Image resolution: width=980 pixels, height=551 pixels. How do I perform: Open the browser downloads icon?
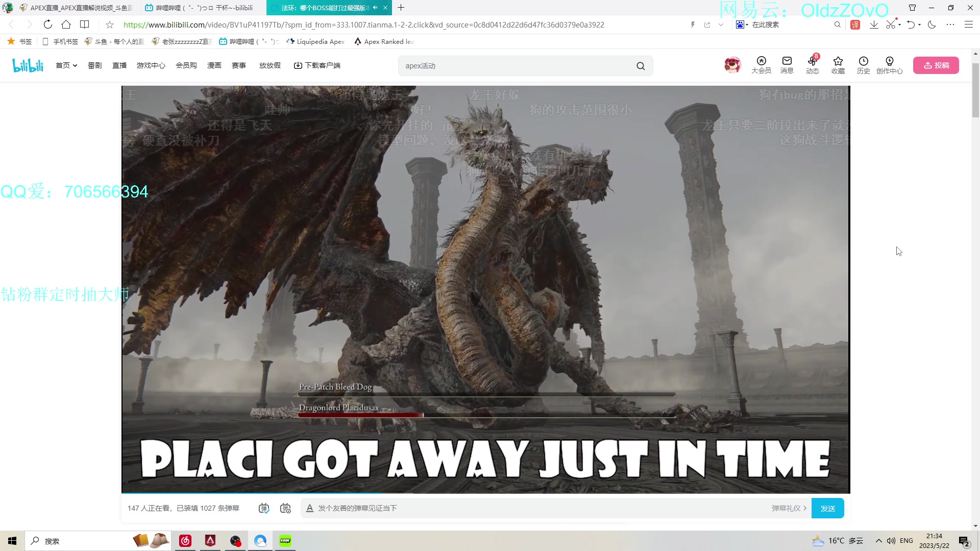point(874,24)
